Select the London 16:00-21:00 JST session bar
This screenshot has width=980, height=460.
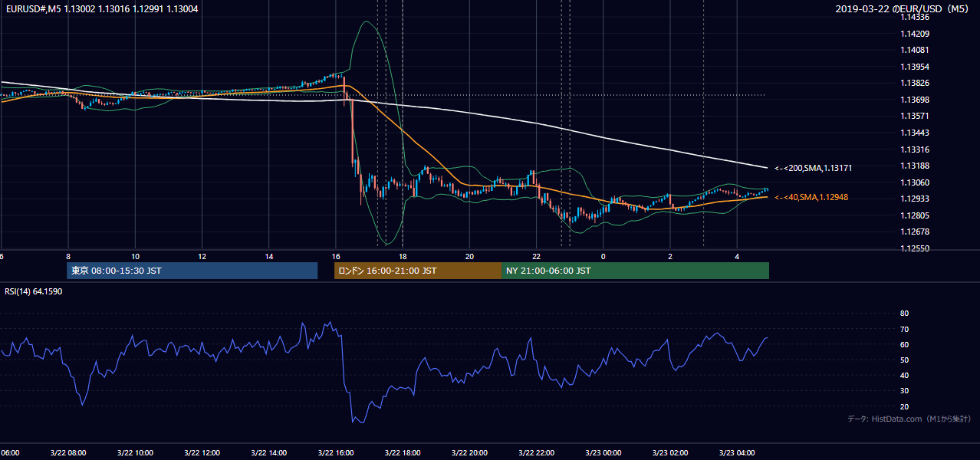(x=417, y=271)
